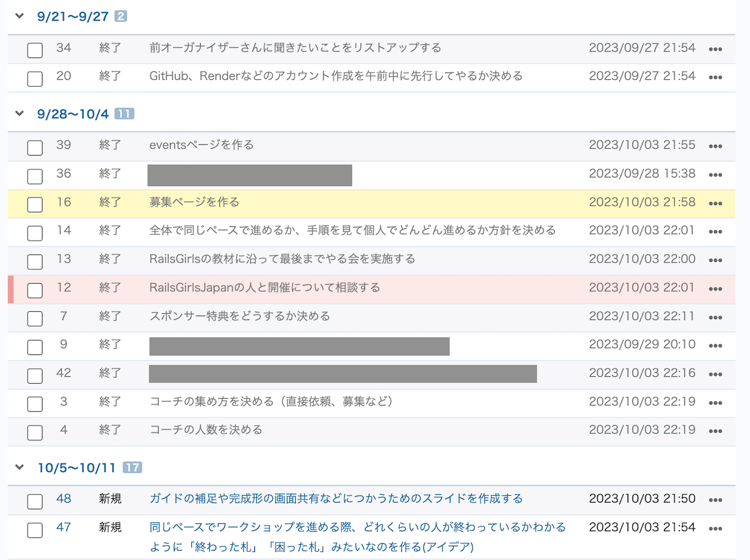Viewport: 750px width, 560px height.
Task: Click the 11 count badge for 9/28〜10/4
Action: click(x=124, y=114)
